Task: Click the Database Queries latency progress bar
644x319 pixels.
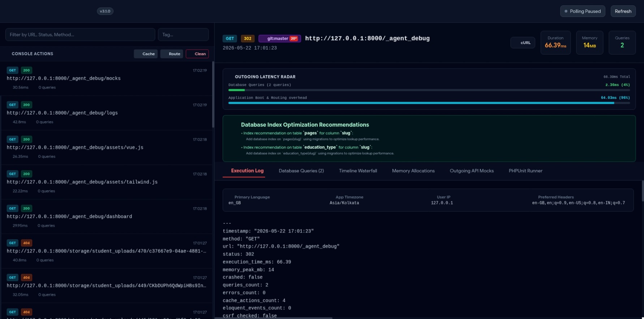Action: 429,90
